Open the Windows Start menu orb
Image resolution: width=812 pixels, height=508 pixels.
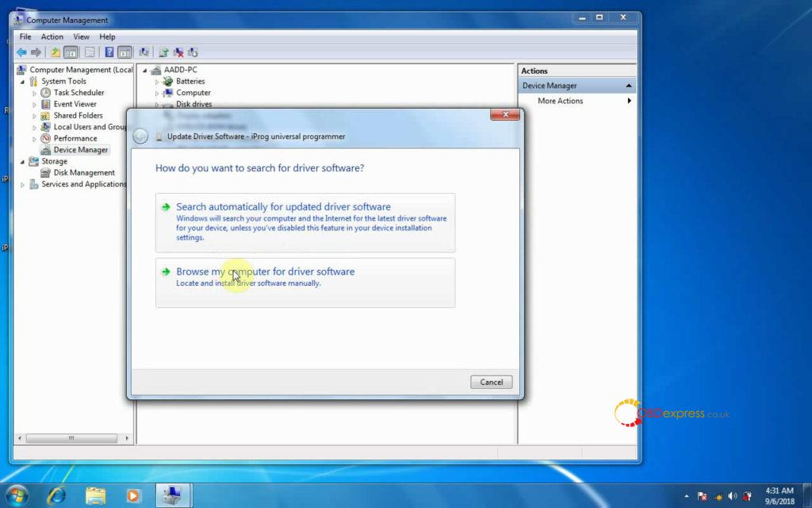point(17,495)
